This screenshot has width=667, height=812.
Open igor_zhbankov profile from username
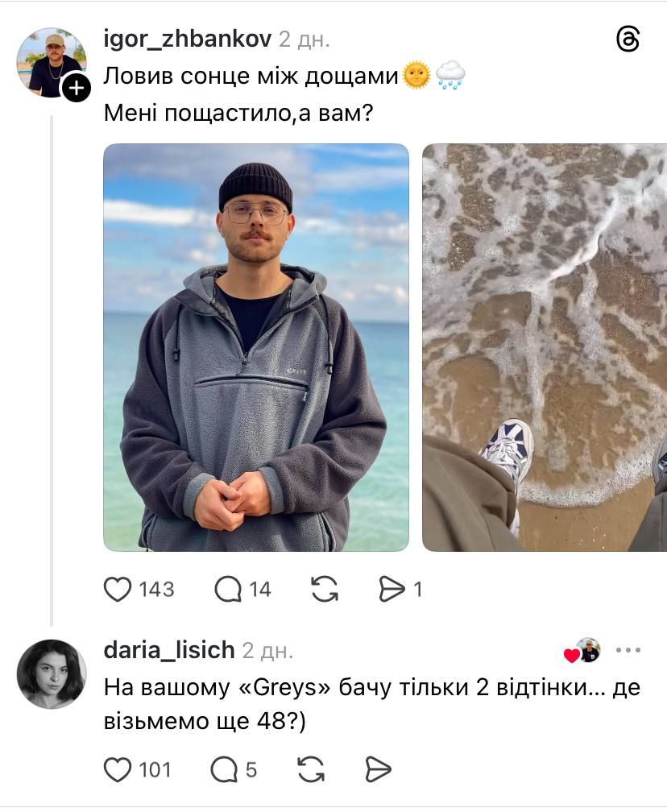(x=188, y=39)
